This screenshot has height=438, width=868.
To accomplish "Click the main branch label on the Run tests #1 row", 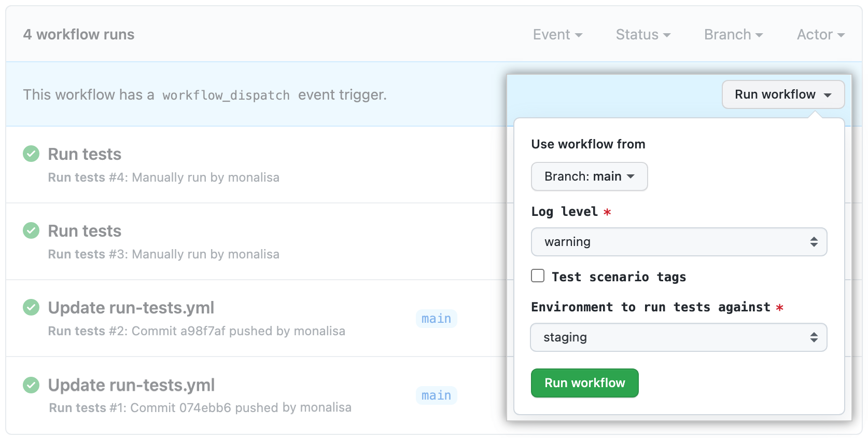I will [436, 395].
